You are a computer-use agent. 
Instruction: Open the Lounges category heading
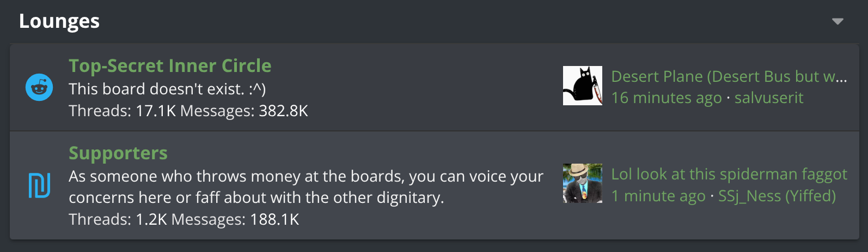[59, 21]
